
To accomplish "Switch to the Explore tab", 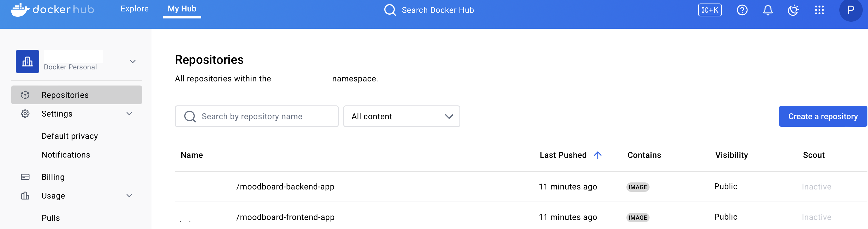I will coord(135,9).
